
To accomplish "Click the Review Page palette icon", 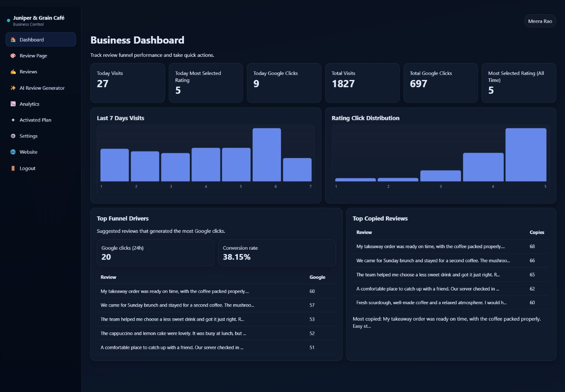I will pos(13,56).
